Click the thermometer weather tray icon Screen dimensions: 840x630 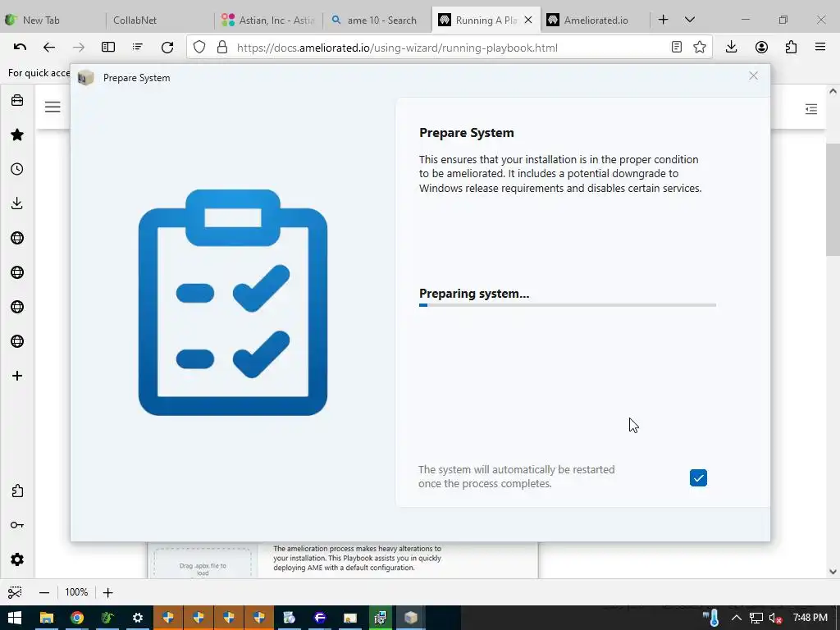[712, 618]
